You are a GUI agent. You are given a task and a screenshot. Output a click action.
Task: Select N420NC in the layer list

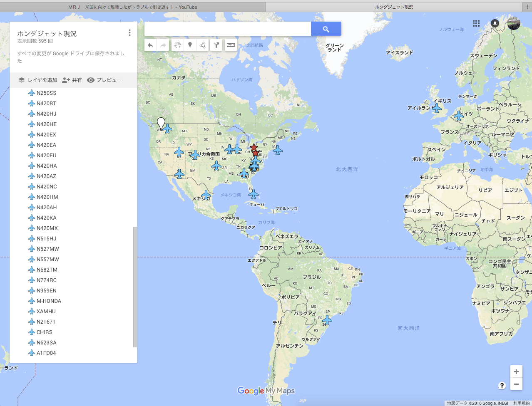tap(47, 186)
